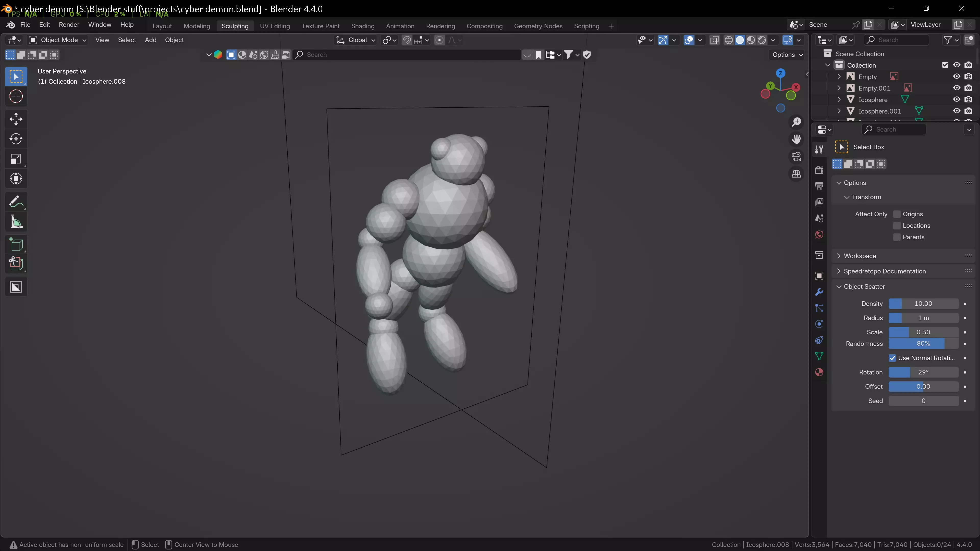Open the pivot point dropdown
The image size is (980, 551).
(389, 40)
